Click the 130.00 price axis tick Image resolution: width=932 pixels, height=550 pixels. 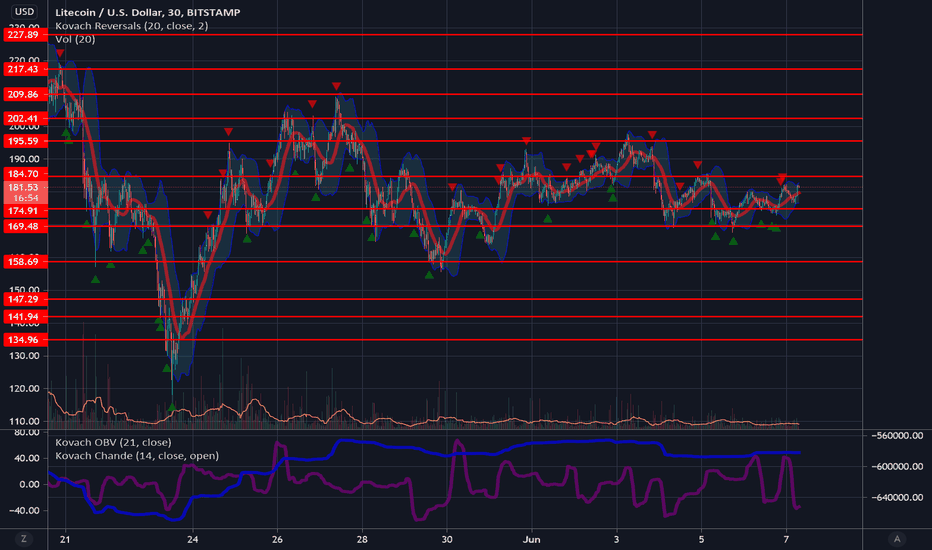[24, 356]
